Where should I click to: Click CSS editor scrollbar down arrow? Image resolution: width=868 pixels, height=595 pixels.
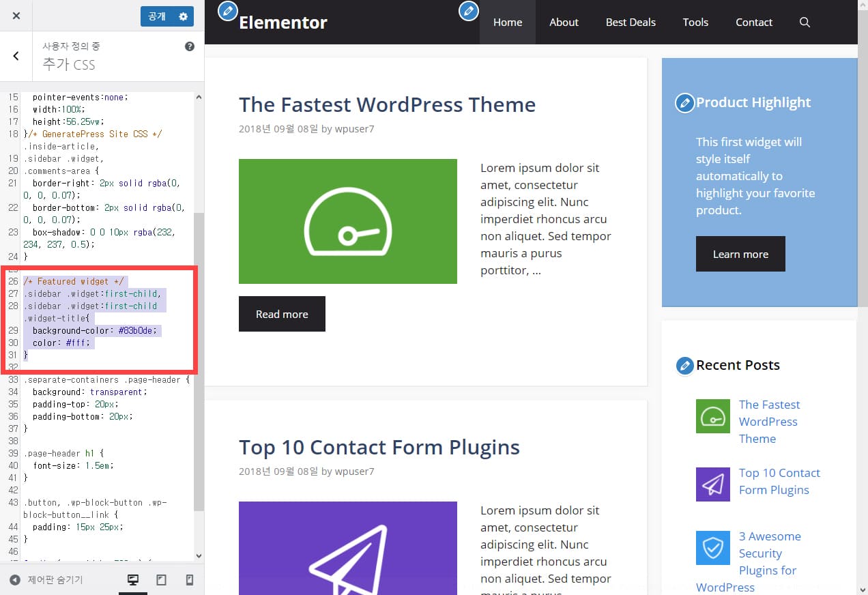pyautogui.click(x=199, y=556)
